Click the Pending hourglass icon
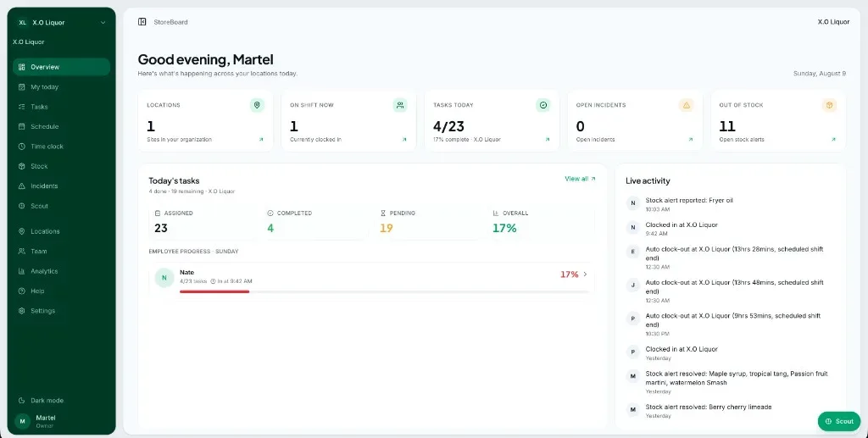Screen dimensions: 868x438 tap(383, 213)
